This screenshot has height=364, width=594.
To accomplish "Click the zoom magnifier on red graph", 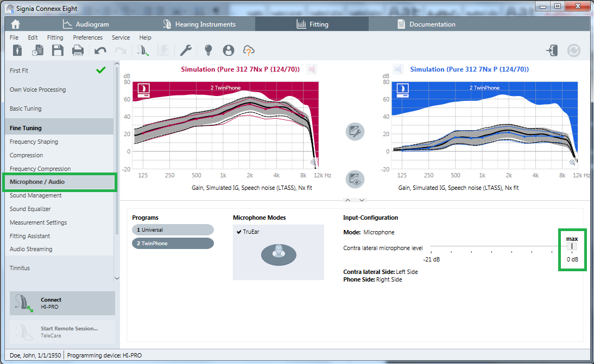I will pyautogui.click(x=313, y=162).
